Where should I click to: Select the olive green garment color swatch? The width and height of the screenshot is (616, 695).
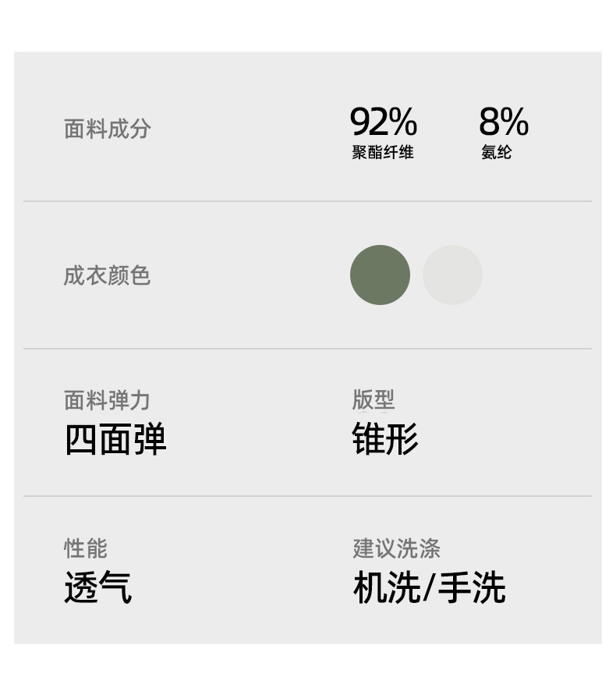pos(380,275)
